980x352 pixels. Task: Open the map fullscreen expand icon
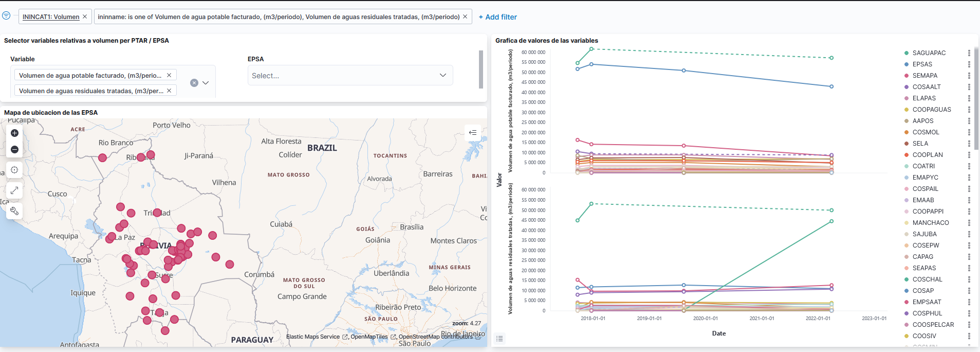[x=14, y=190]
